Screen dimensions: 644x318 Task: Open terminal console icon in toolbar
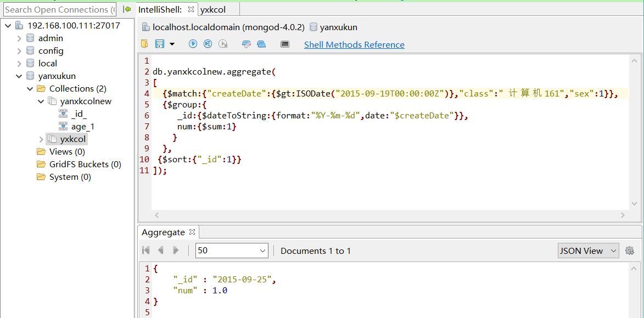pos(285,44)
